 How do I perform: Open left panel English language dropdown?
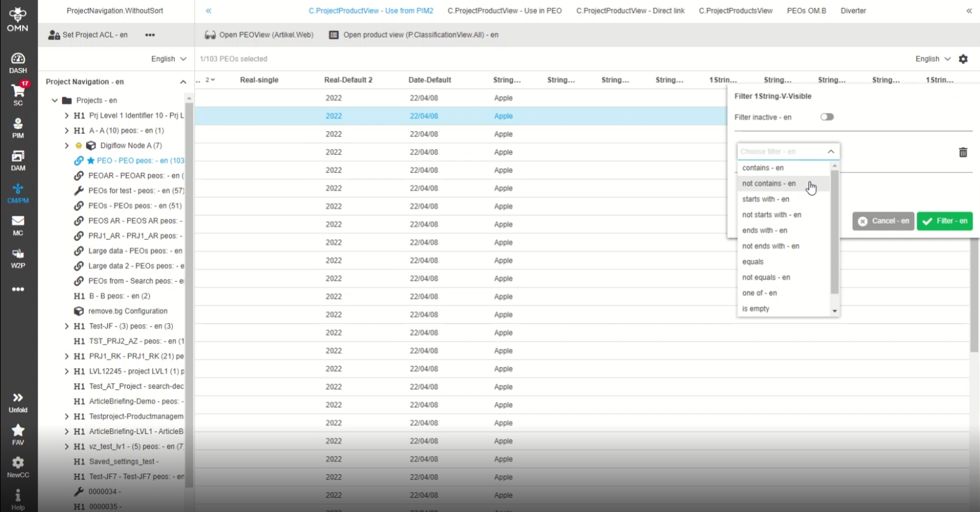click(168, 59)
